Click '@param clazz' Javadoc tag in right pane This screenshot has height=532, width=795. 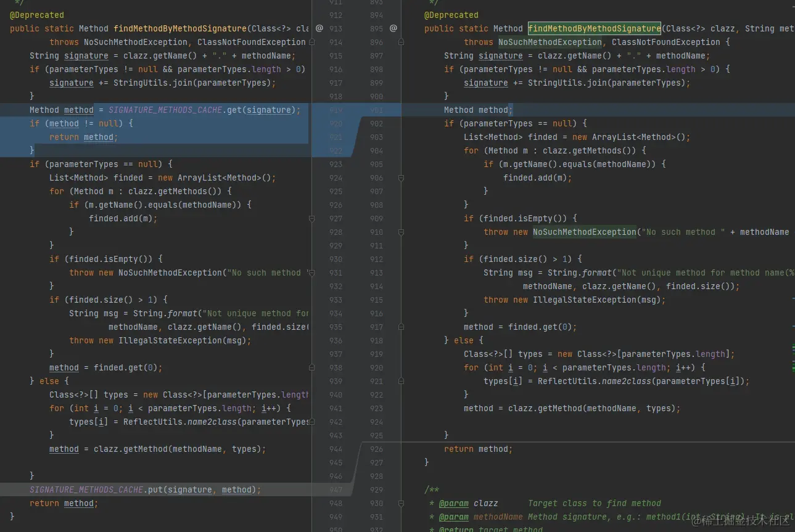tap(469, 503)
